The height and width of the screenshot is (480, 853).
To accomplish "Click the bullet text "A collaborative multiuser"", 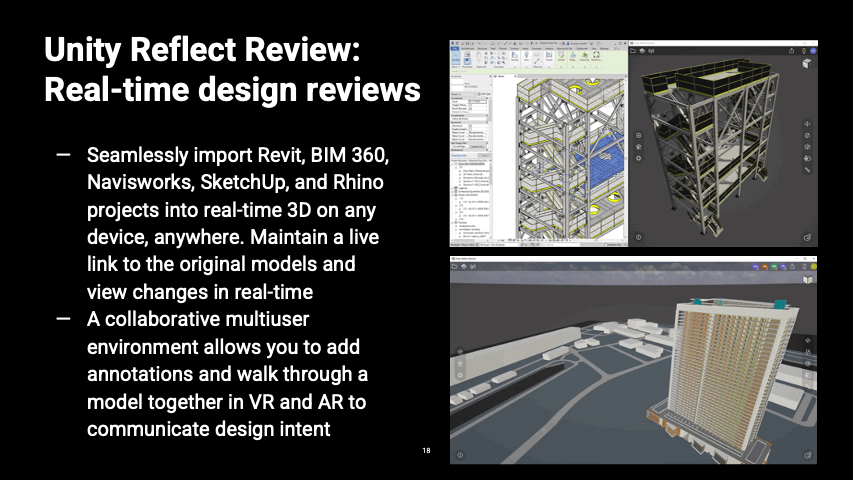I will [198, 319].
